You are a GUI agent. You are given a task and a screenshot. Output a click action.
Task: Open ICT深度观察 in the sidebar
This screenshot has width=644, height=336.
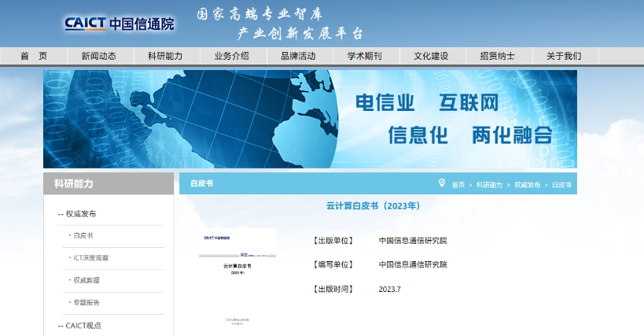(90, 258)
